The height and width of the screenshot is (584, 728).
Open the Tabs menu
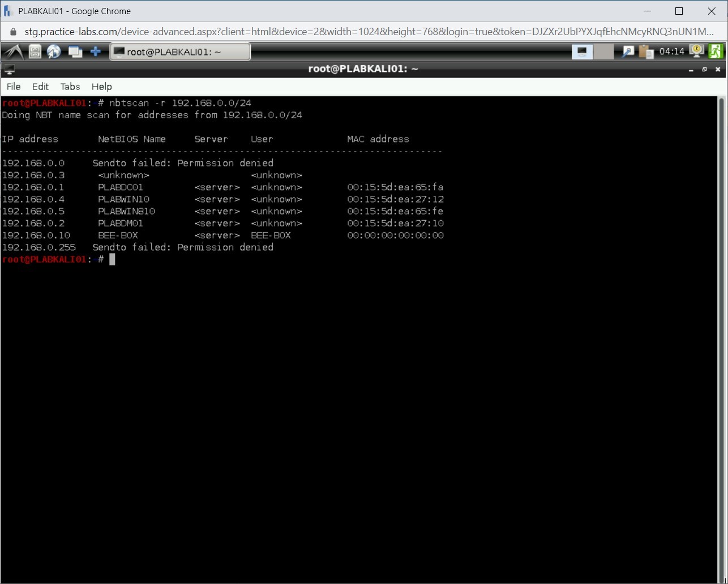point(70,87)
